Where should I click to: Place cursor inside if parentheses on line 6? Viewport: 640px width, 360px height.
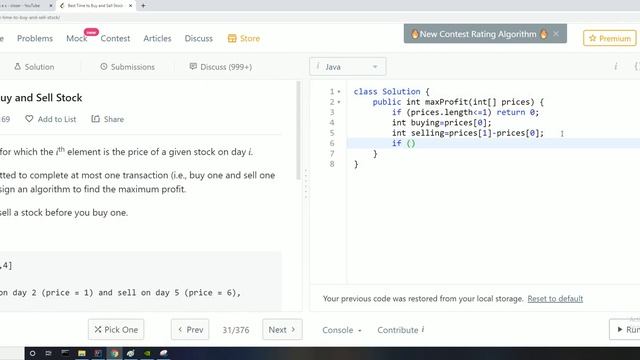[411, 143]
